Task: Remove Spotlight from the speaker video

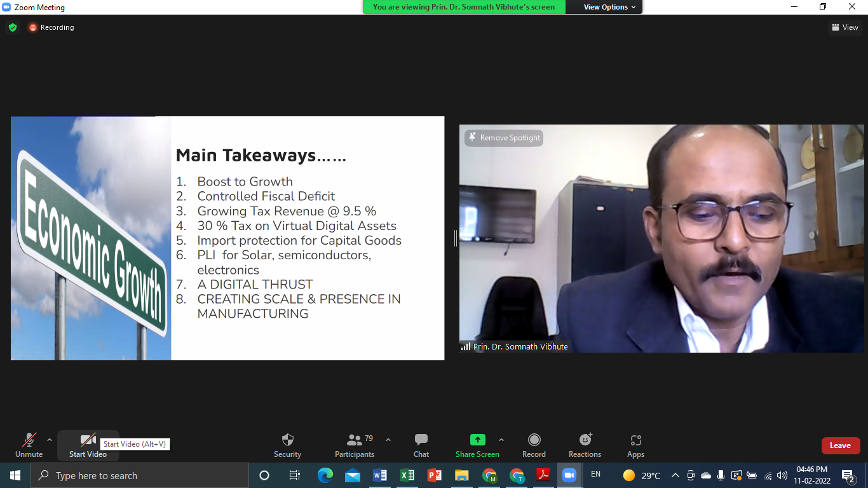Action: coord(504,138)
